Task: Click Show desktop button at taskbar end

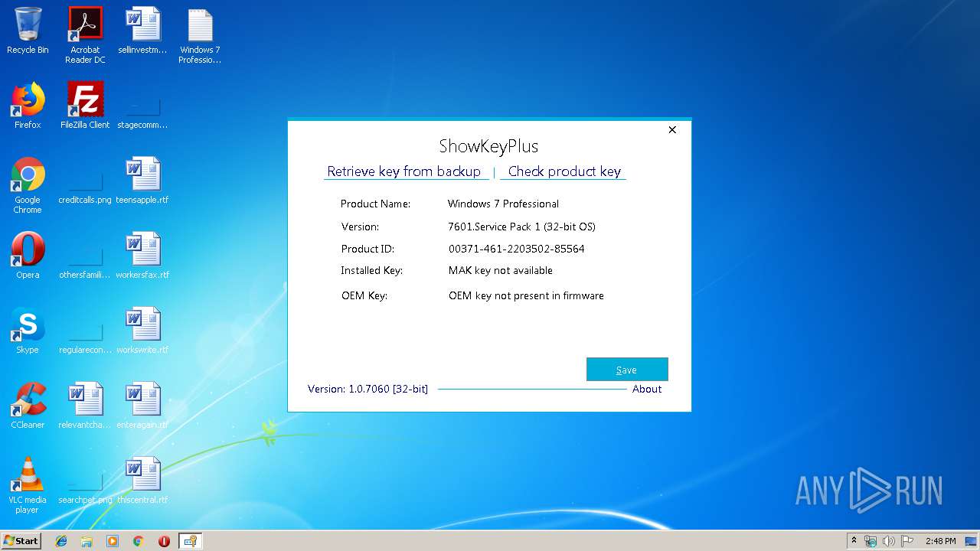Action: point(972,541)
